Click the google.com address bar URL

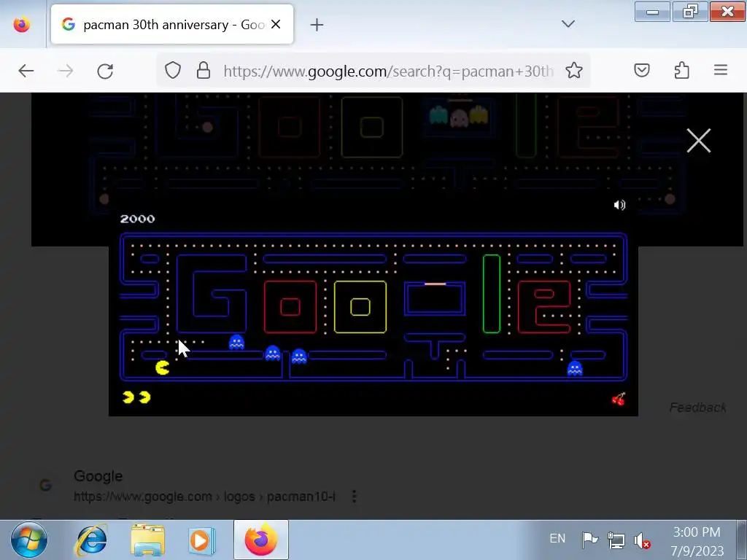pos(388,71)
